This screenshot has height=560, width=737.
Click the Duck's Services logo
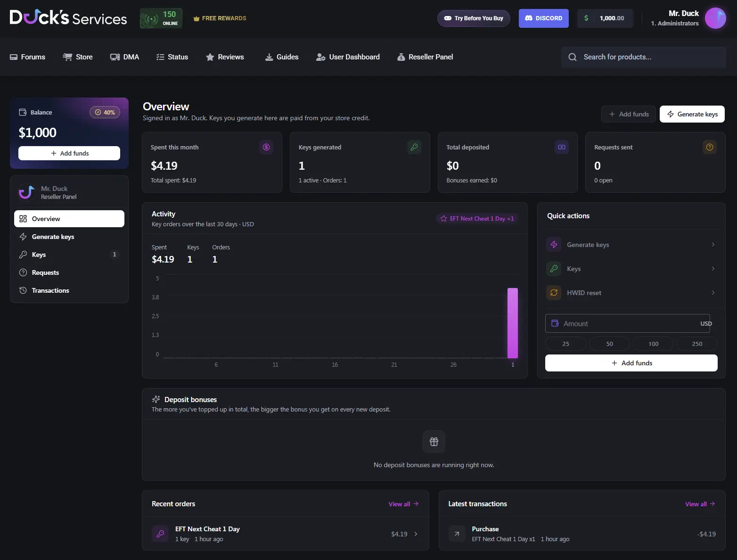click(x=68, y=18)
